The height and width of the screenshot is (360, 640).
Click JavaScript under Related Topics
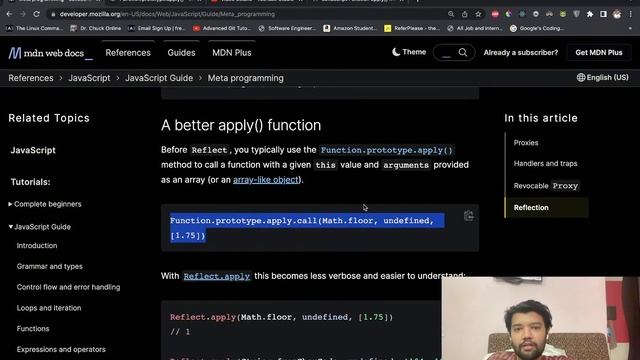click(x=33, y=150)
